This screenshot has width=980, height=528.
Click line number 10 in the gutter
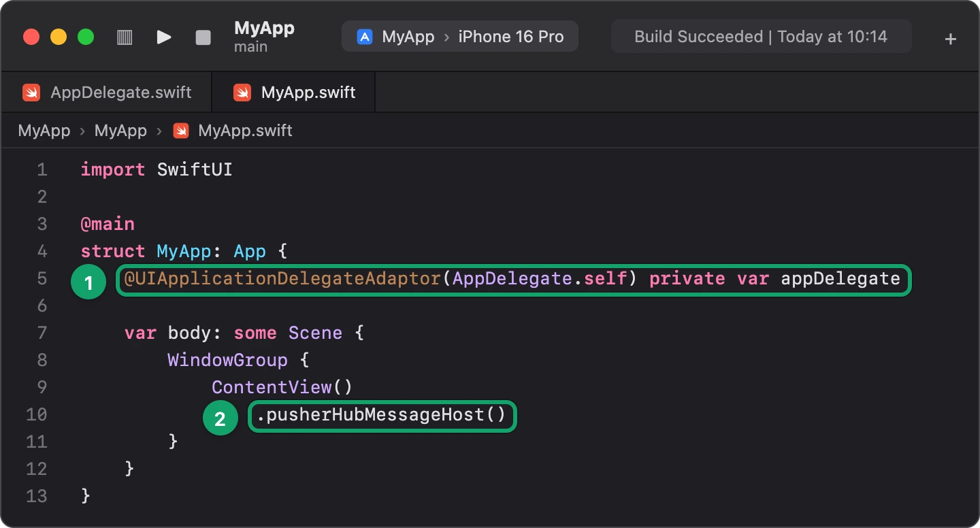[x=37, y=414]
